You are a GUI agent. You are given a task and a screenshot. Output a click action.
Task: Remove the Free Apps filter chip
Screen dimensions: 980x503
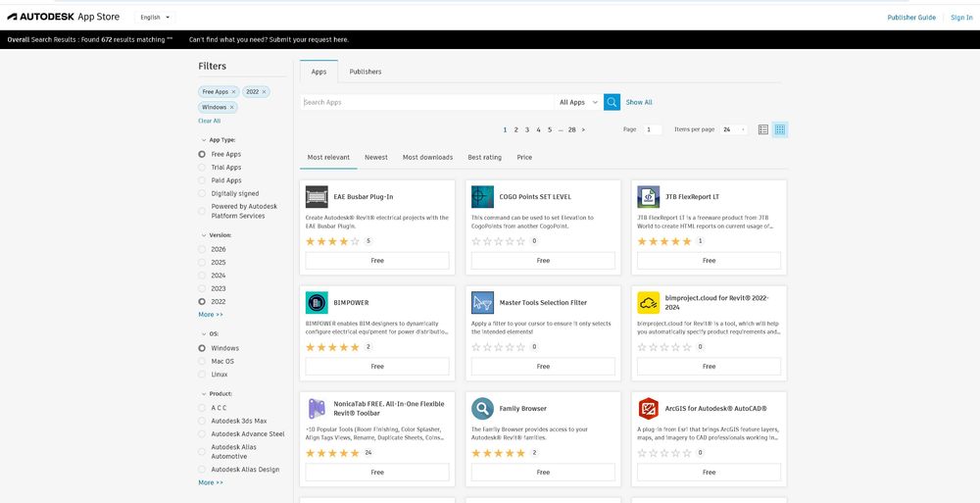(x=233, y=92)
